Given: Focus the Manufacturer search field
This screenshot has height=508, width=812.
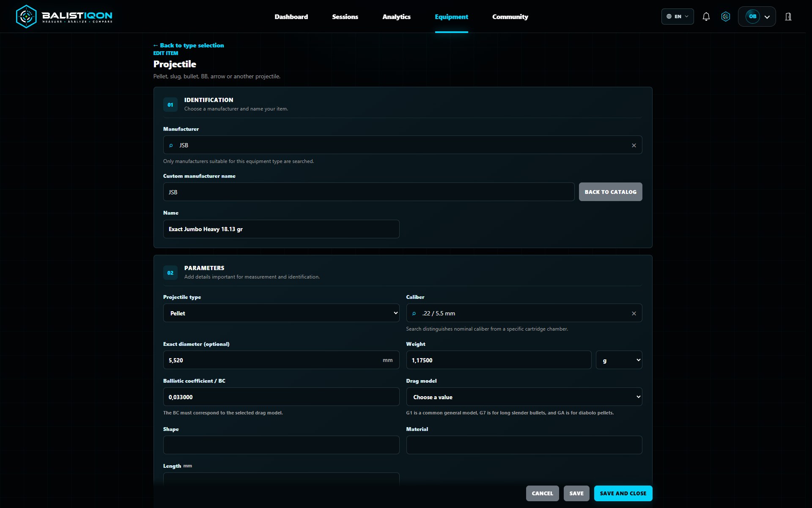Looking at the screenshot, I should (x=403, y=145).
